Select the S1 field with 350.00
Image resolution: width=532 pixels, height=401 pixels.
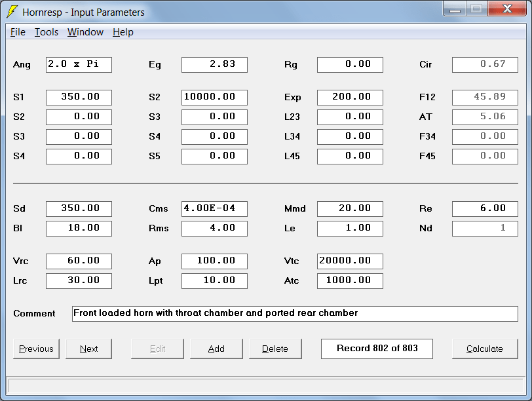click(79, 98)
